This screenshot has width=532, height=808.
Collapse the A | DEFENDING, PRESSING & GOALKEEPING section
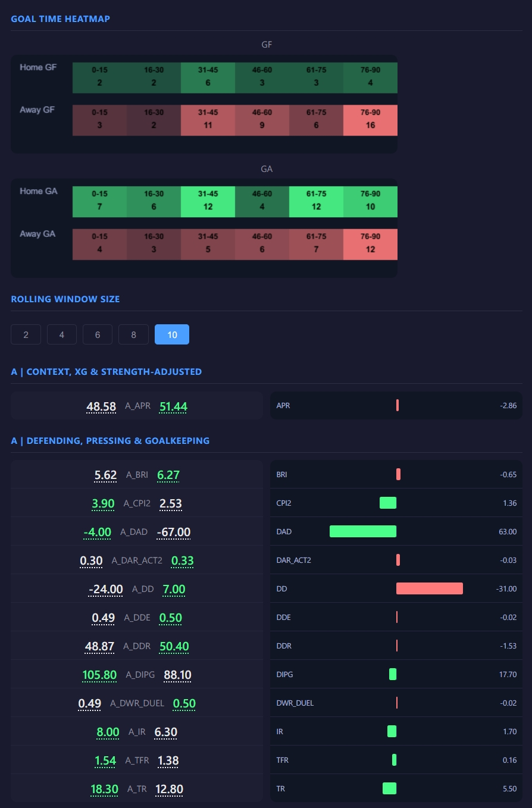[x=109, y=440]
